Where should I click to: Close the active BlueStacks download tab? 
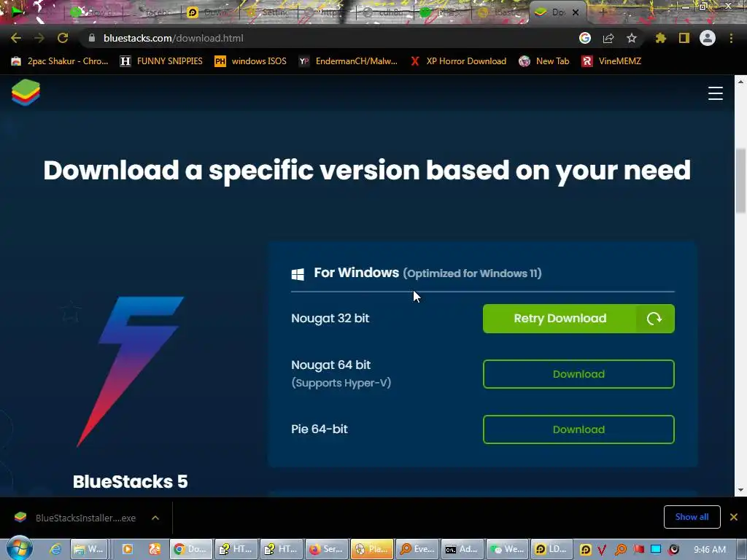(576, 12)
